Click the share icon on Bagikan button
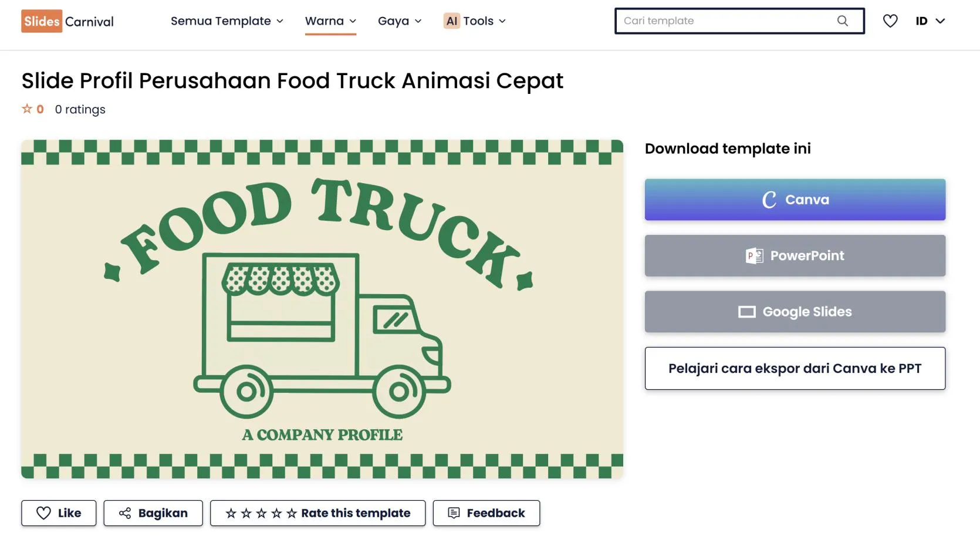The image size is (980, 546). [124, 513]
